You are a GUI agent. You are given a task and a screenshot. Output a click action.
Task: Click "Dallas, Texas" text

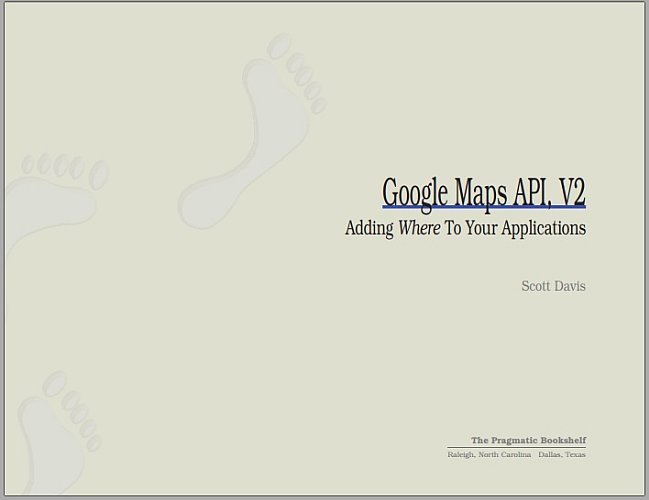[x=562, y=454]
